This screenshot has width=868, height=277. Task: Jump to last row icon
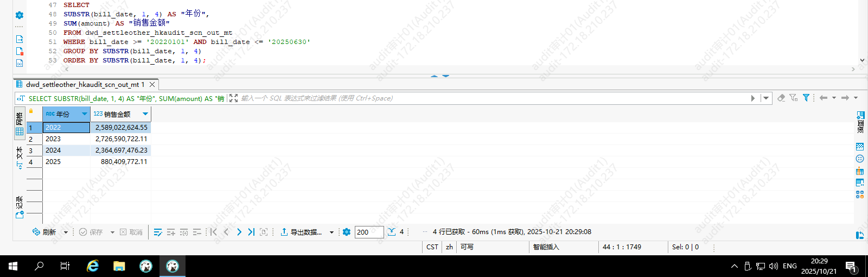pyautogui.click(x=251, y=232)
